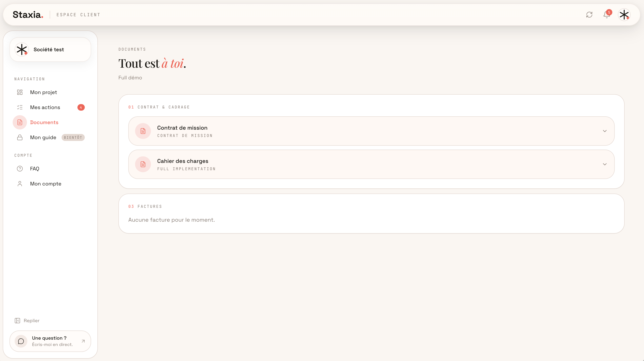Click the Staxia logo
644x361 pixels.
(x=28, y=15)
